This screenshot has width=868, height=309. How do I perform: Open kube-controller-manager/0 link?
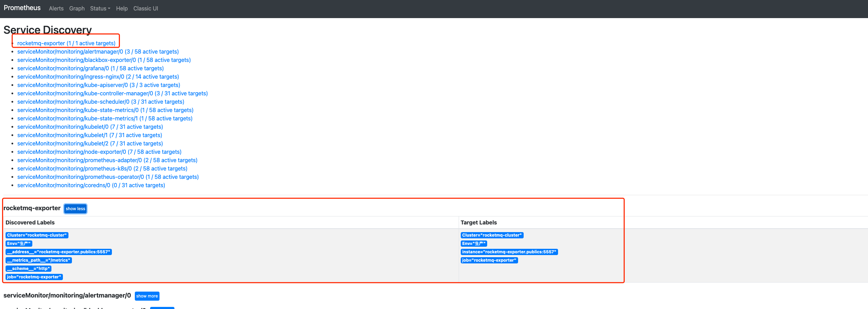click(x=113, y=93)
